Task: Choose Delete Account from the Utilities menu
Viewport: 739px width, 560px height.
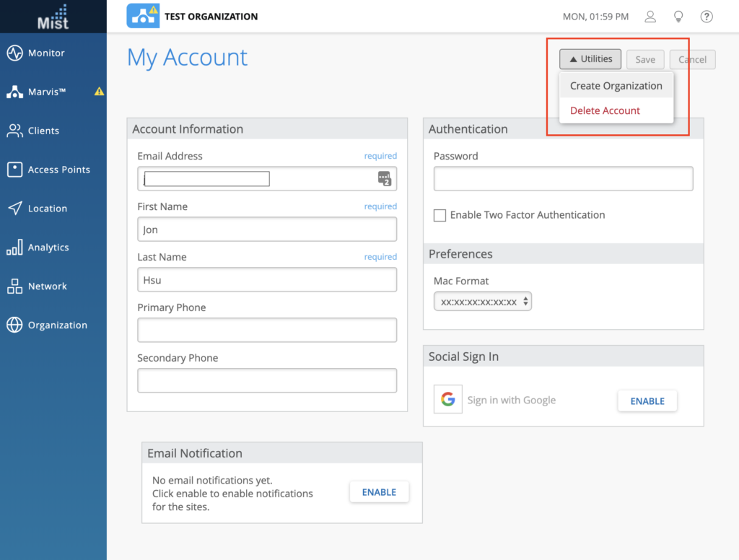Action: pos(604,110)
